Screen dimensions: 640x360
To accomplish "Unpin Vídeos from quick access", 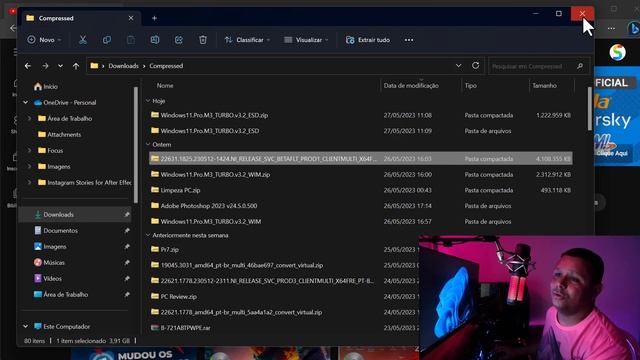I will (127, 278).
